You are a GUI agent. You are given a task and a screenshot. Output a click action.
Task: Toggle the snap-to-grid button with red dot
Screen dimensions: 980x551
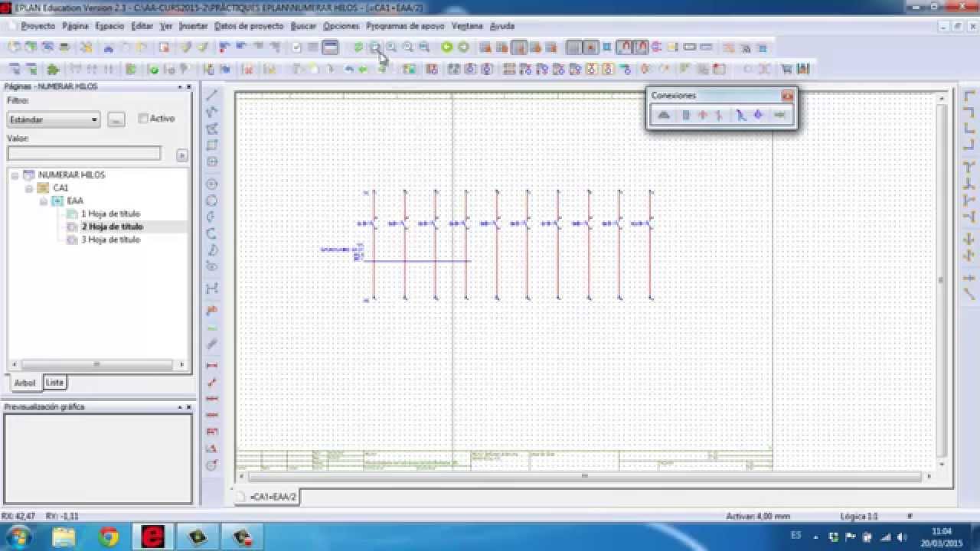point(590,47)
